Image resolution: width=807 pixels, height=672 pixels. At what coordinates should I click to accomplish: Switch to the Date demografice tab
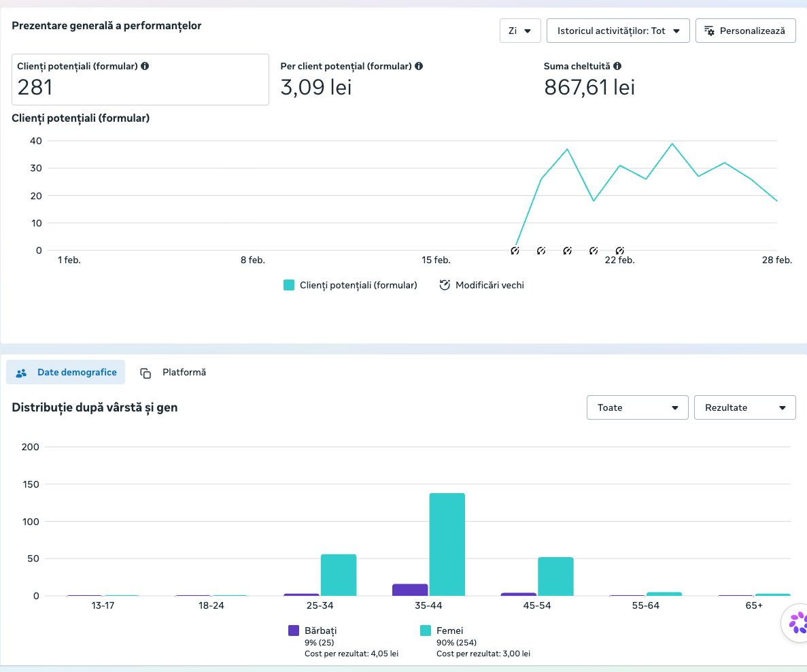[x=66, y=372]
